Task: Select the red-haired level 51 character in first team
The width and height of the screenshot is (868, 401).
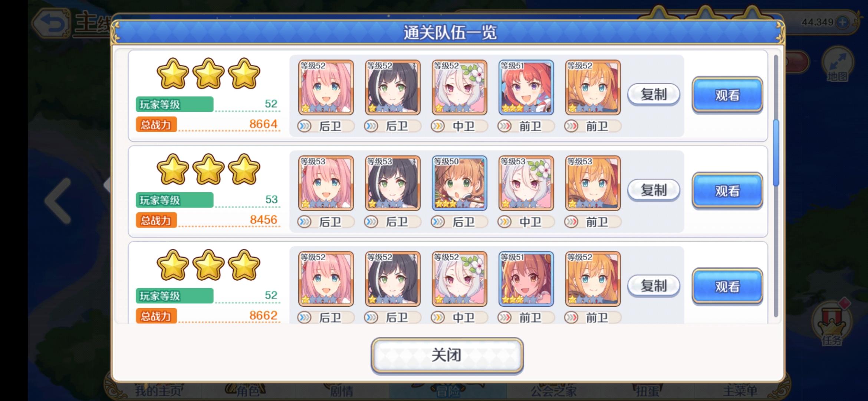Action: (526, 88)
